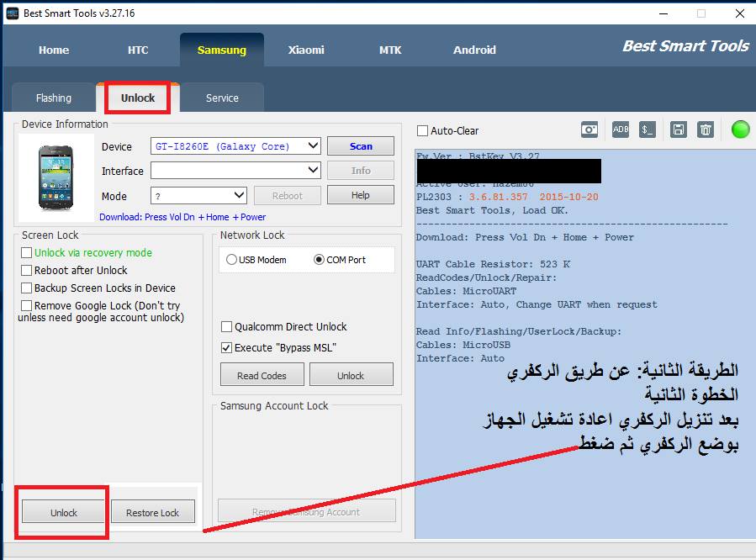Viewport: 756px width, 560px height.
Task: Click log line "UART Cable Resistor: 523 K"
Action: (x=494, y=264)
